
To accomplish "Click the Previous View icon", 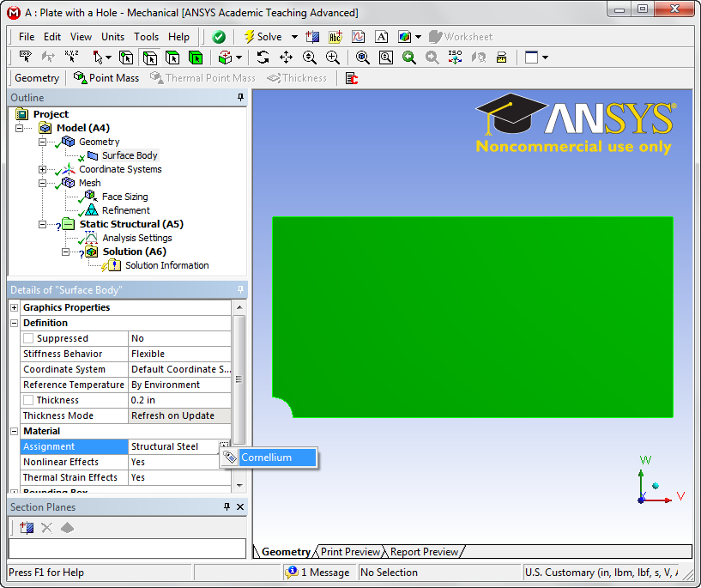I will [x=408, y=58].
